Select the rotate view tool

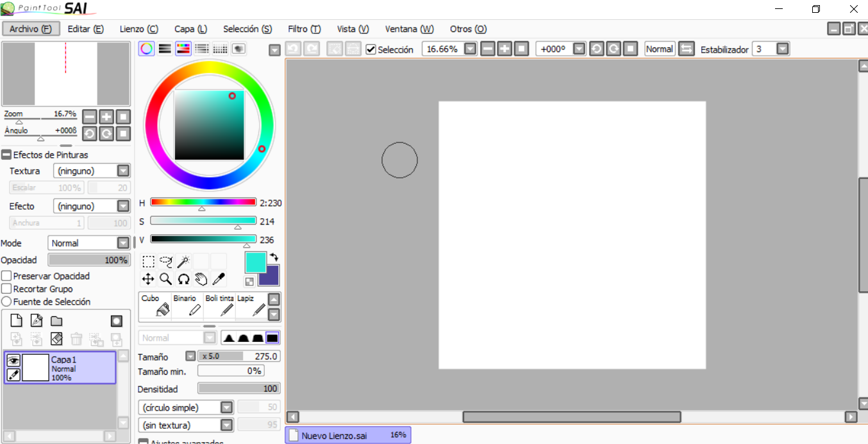tap(183, 278)
